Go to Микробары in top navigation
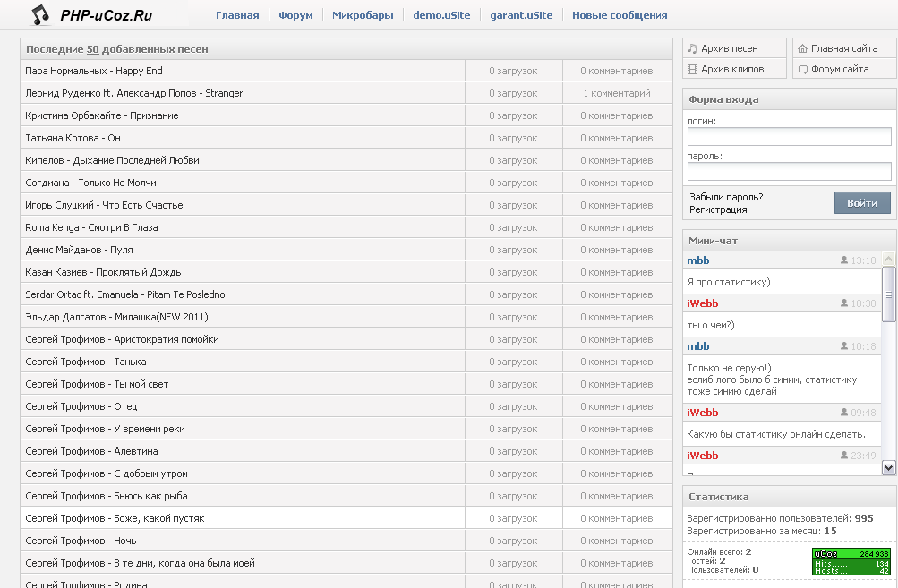This screenshot has width=898, height=588. coord(363,15)
